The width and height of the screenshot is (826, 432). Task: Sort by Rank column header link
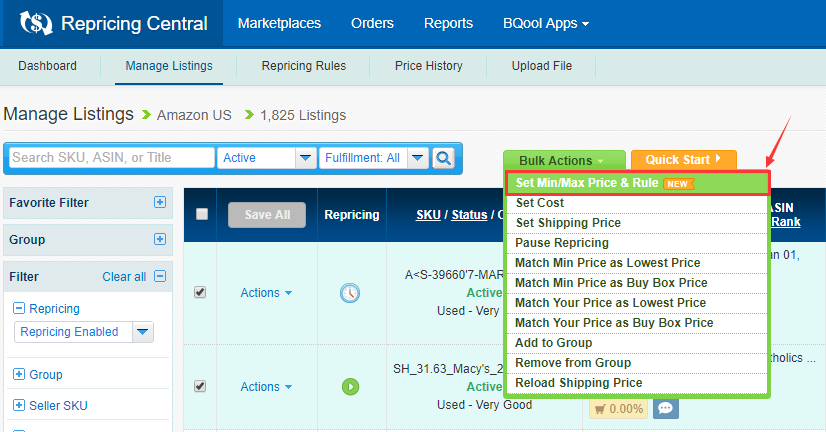(x=785, y=222)
